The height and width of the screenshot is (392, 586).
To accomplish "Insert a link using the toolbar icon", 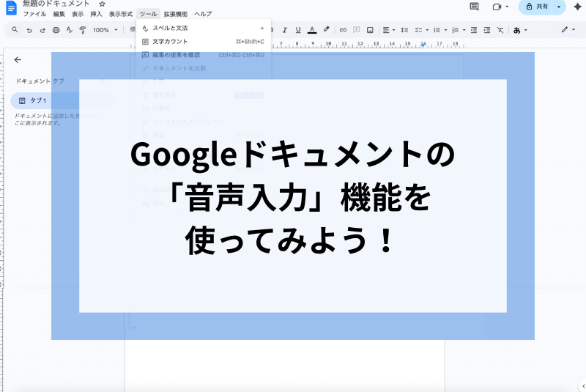I will [343, 30].
